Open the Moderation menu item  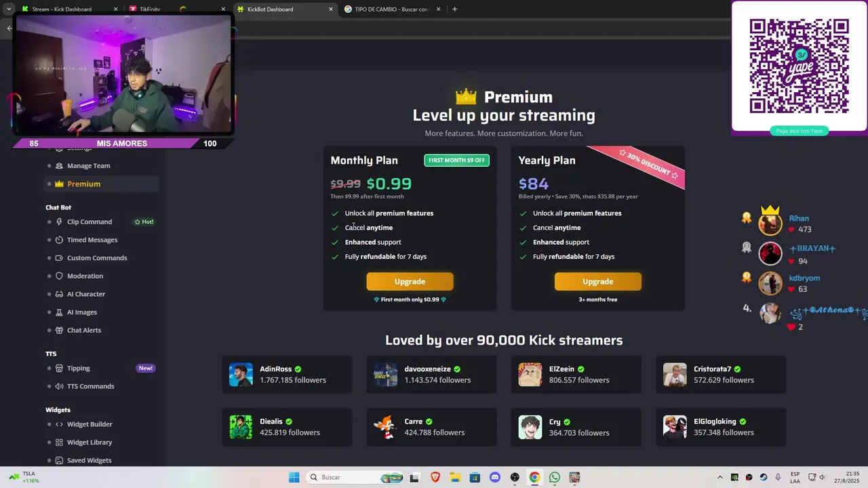pyautogui.click(x=102, y=276)
